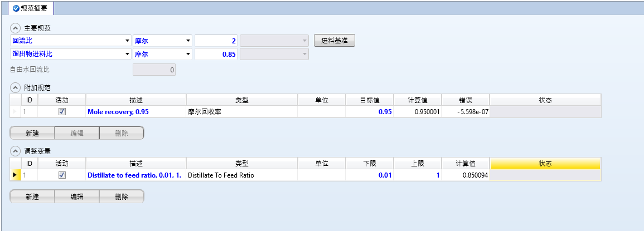Collapse the 主要规范 section chevron

(15, 28)
